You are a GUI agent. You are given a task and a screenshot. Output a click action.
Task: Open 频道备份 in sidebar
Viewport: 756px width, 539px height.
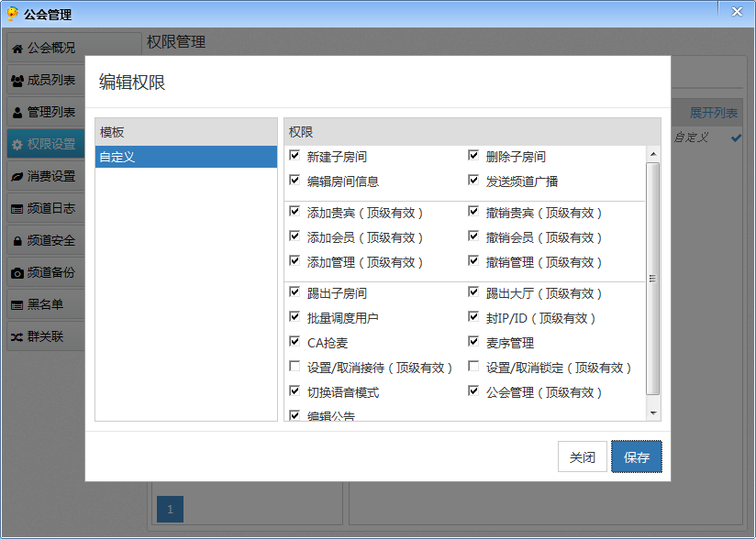[46, 272]
